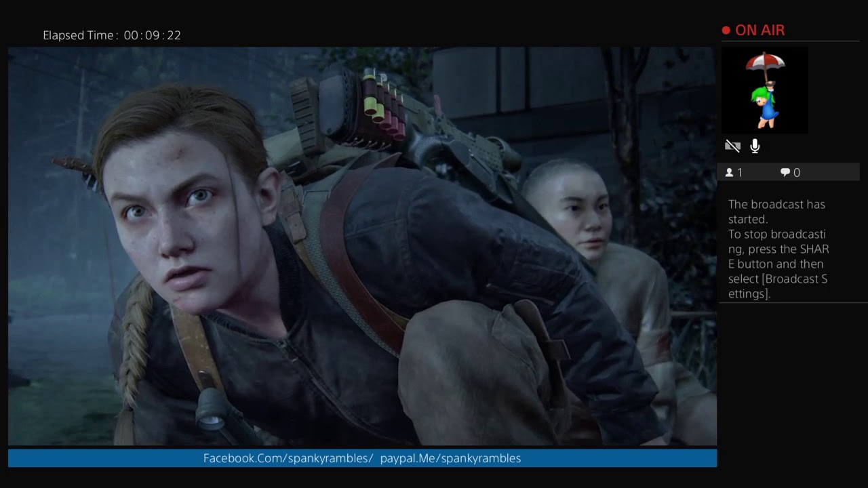This screenshot has width=868, height=488.
Task: Click the viewers count icon
Action: pyautogui.click(x=730, y=173)
